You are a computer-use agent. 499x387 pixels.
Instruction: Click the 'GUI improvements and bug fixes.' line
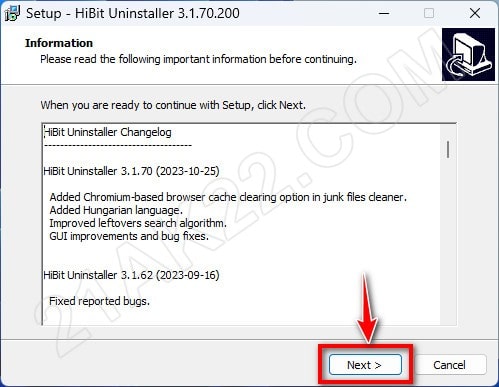point(129,236)
